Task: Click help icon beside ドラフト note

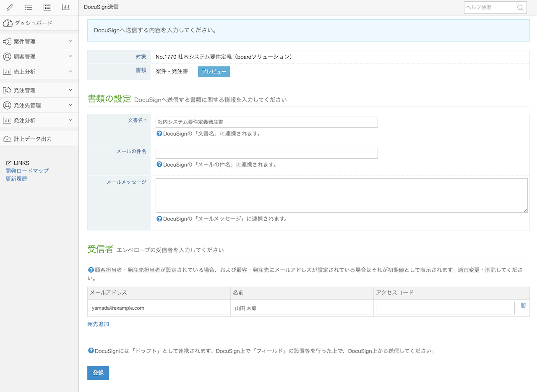Action: tap(91, 350)
